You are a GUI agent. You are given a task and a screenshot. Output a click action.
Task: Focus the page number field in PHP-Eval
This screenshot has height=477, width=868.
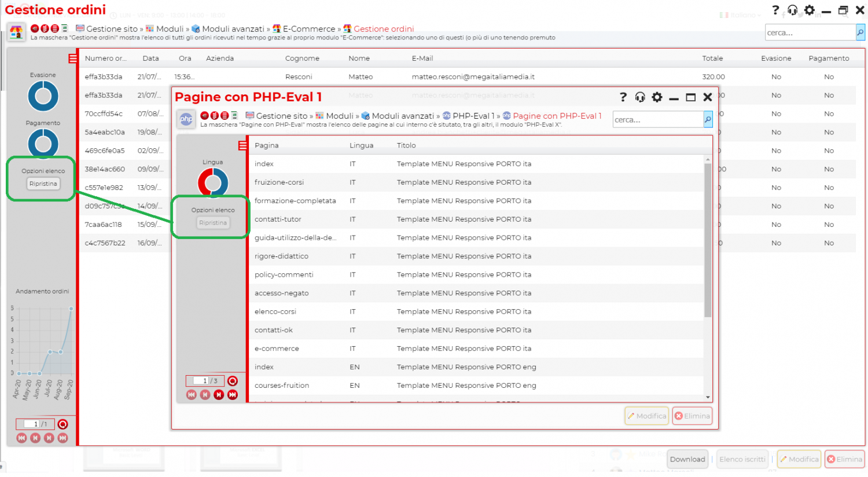201,381
